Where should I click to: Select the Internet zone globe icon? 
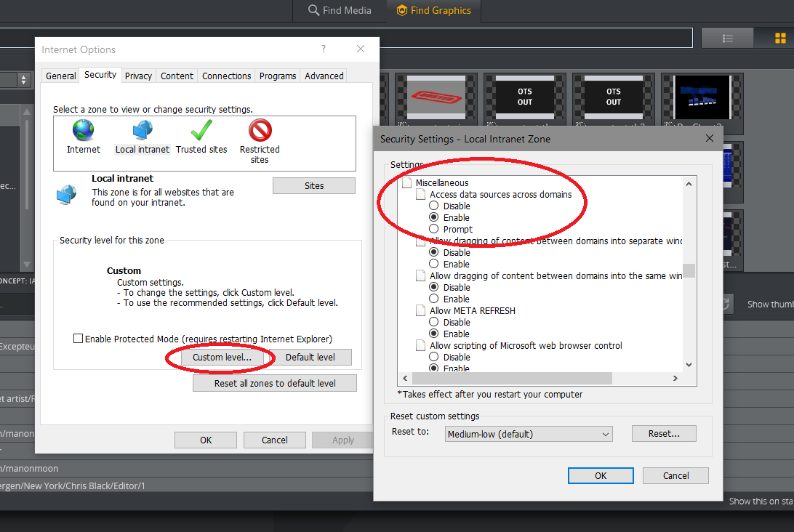pyautogui.click(x=83, y=130)
